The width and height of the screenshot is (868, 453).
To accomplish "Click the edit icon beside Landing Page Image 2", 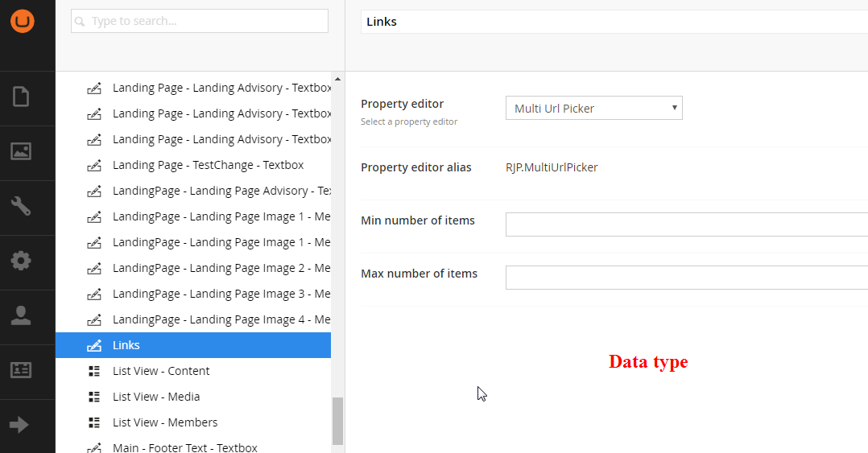I will [x=94, y=268].
